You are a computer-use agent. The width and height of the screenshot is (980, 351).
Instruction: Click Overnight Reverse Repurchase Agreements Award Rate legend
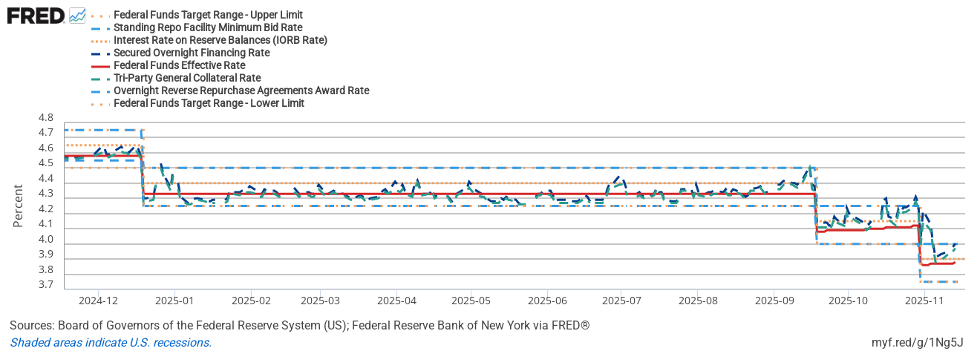pos(241,91)
